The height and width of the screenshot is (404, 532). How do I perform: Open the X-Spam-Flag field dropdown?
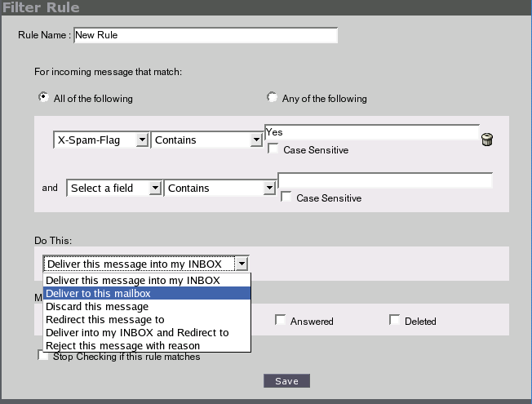click(x=101, y=140)
